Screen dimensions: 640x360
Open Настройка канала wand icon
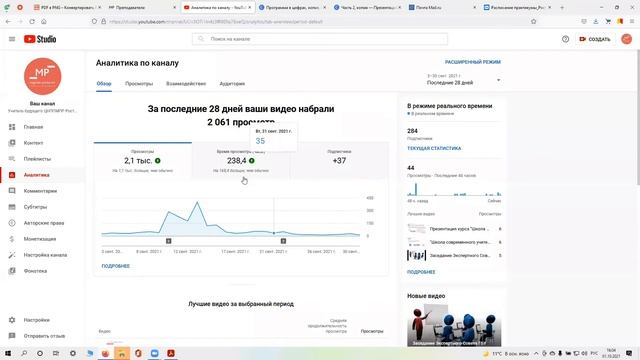pos(12,255)
